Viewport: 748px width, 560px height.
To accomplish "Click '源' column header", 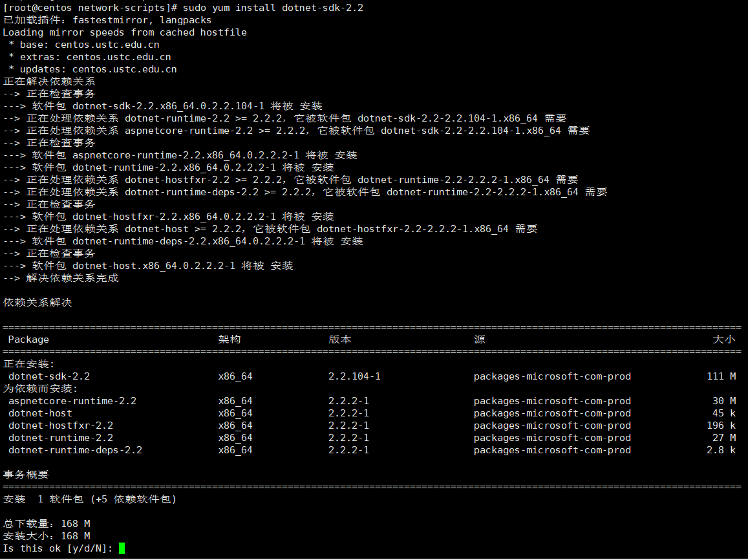I will point(480,339).
